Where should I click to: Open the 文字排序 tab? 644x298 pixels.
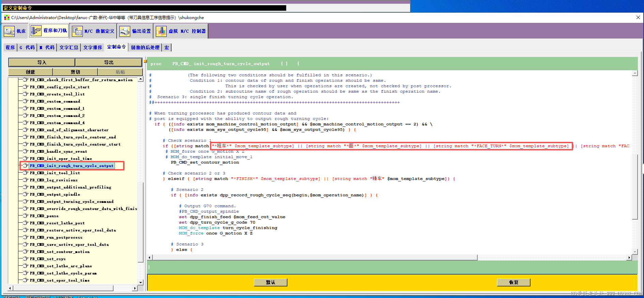coord(93,47)
